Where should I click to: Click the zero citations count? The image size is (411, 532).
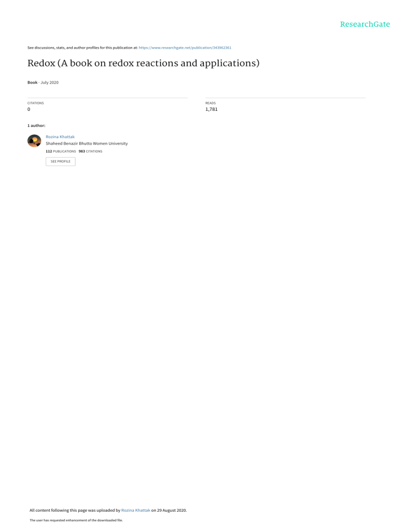[x=29, y=109]
